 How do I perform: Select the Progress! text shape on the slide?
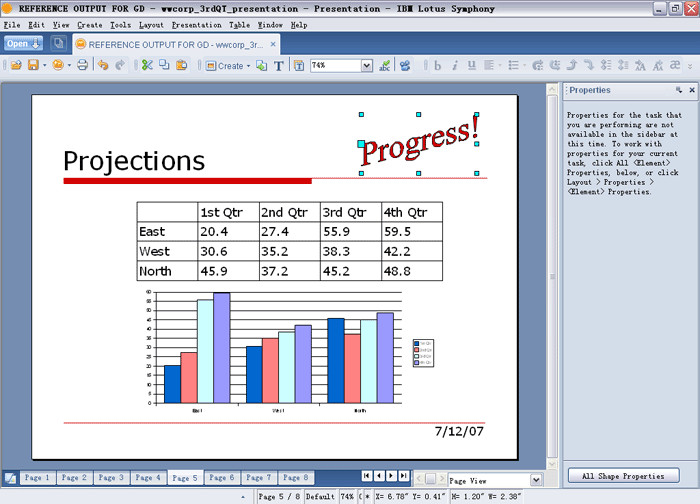(x=419, y=142)
